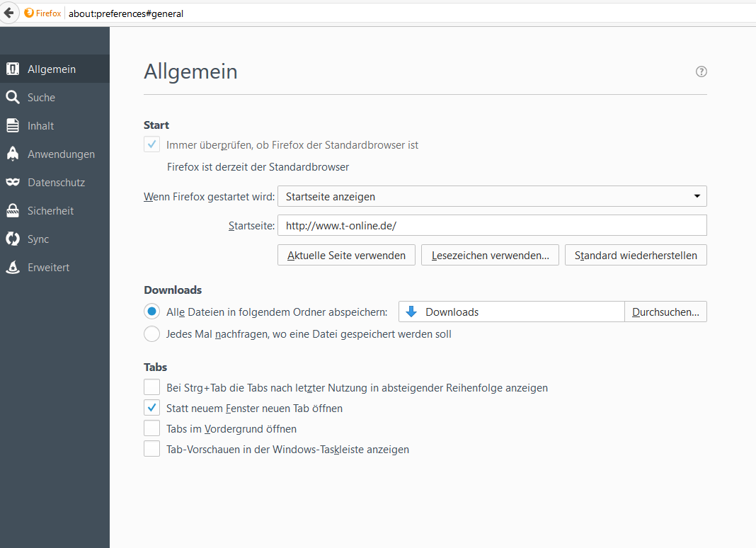
Task: Click the browser back arrow button
Action: 9,13
